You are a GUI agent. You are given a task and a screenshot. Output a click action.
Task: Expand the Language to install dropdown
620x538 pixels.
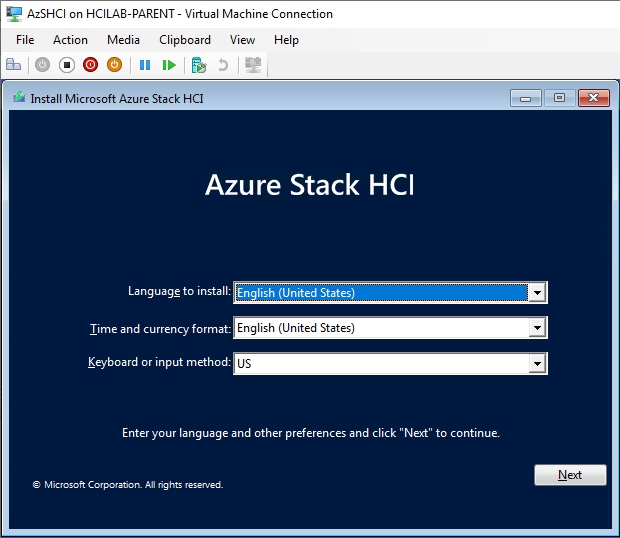(537, 293)
